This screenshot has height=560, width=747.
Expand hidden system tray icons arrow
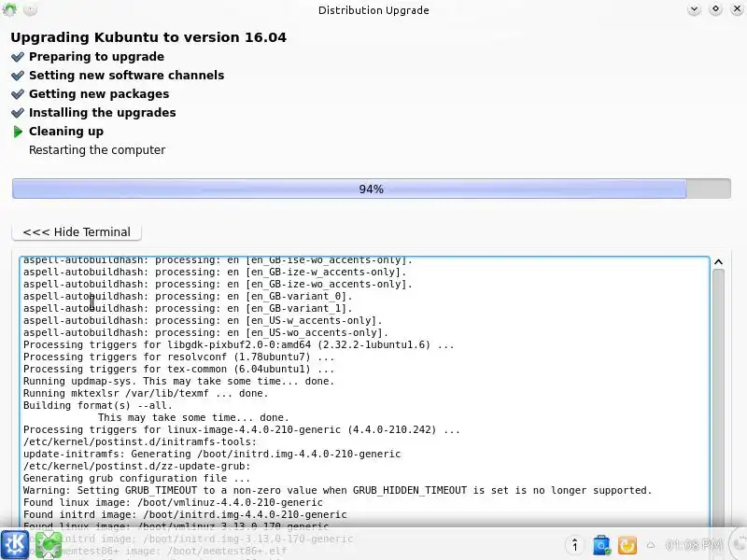coord(651,545)
